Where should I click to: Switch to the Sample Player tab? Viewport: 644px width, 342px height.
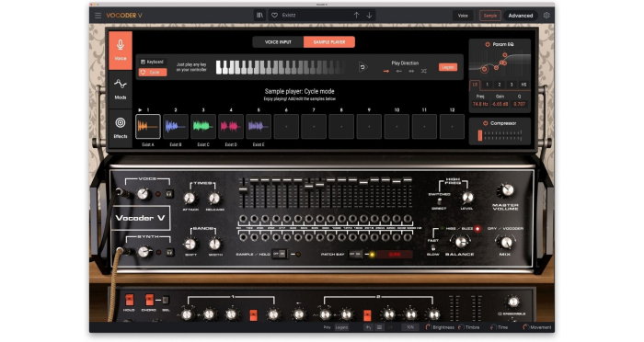click(329, 42)
